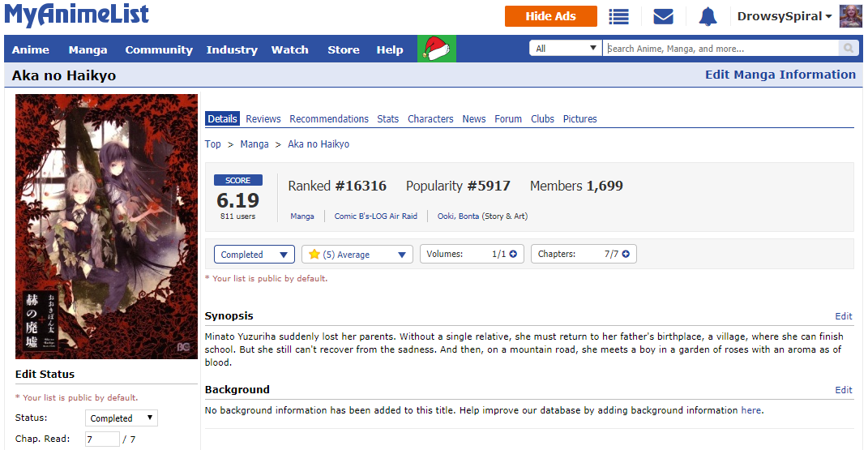Open the Manga menu

point(88,49)
